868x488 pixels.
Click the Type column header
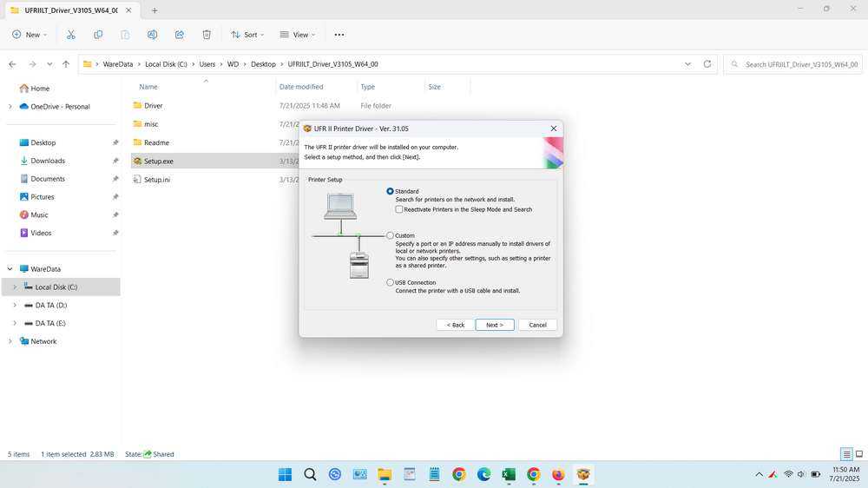click(x=367, y=87)
